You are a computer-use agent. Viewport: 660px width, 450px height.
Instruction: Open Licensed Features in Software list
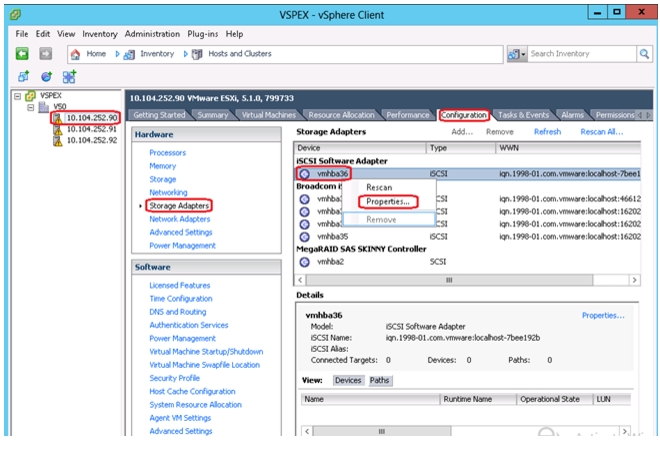[180, 285]
